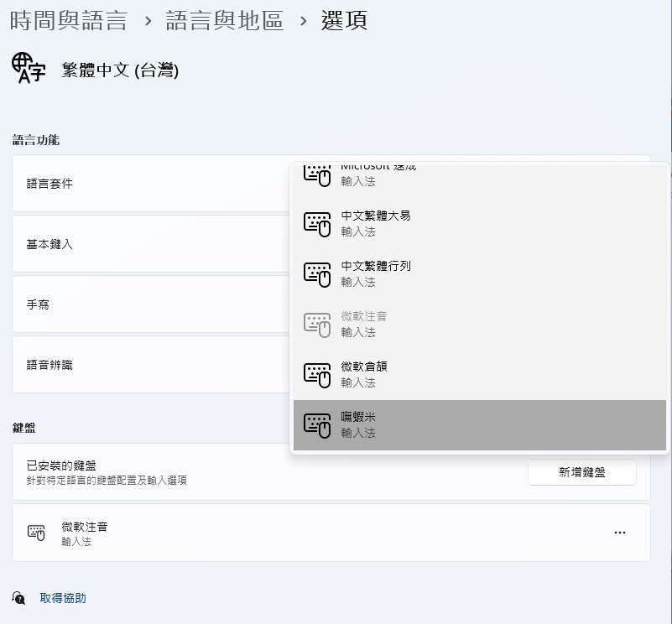Image resolution: width=672 pixels, height=624 pixels.
Task: Click the help icon beside 取得協助
Action: pos(18,598)
